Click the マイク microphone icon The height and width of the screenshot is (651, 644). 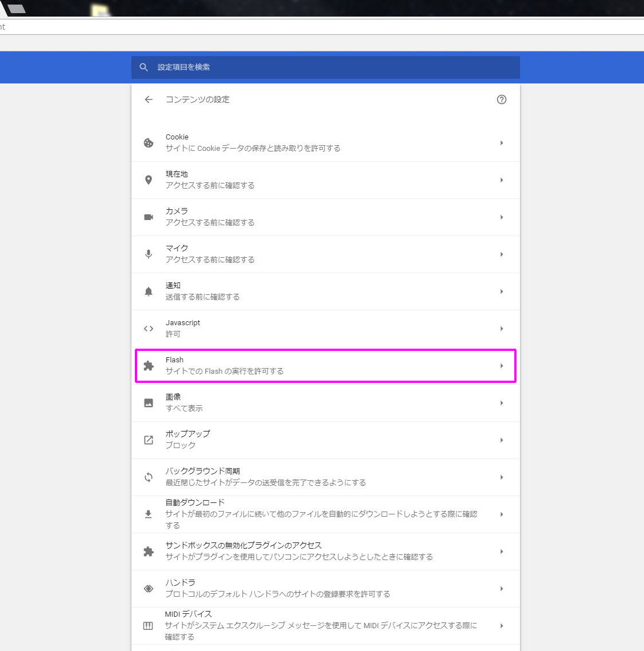click(x=149, y=254)
